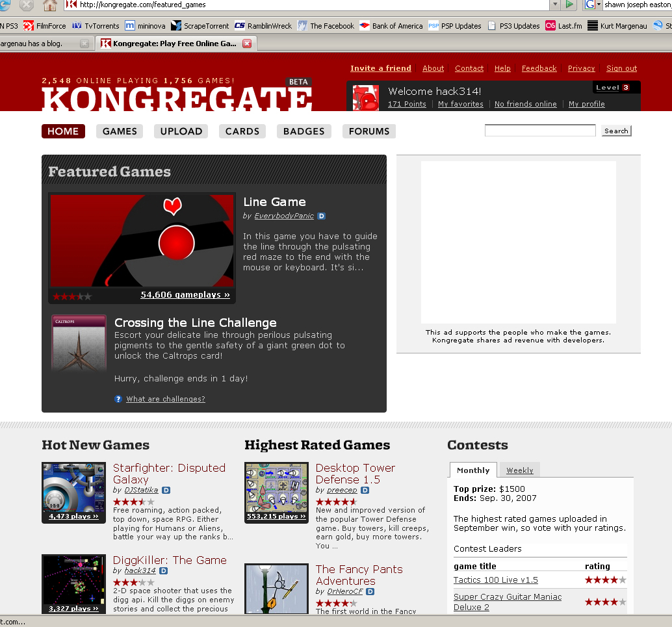Open the address bar history dropdown arrow
Screen dimensions: 672x627
tap(555, 5)
